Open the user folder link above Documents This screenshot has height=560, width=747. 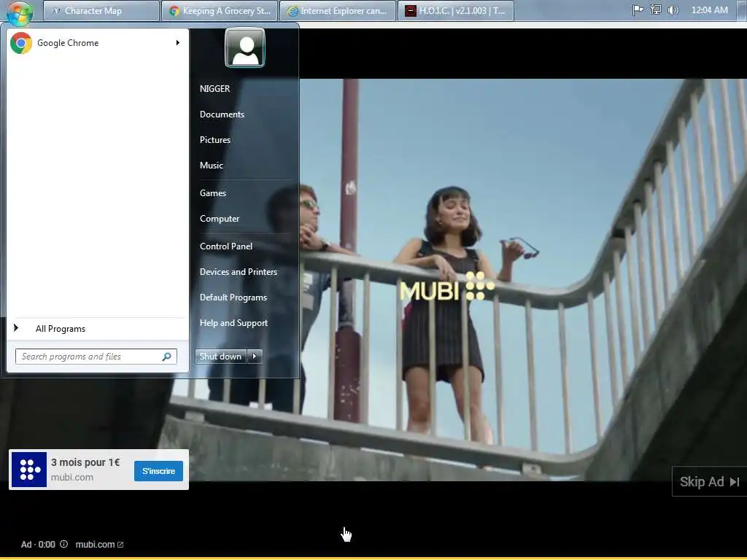pyautogui.click(x=215, y=89)
